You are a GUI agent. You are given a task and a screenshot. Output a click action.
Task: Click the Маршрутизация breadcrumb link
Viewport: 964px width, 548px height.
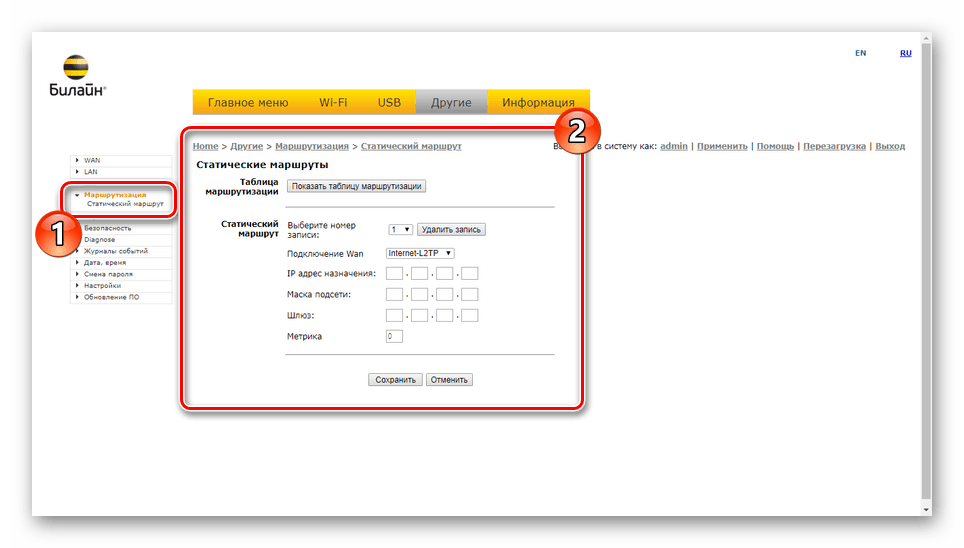(x=312, y=146)
